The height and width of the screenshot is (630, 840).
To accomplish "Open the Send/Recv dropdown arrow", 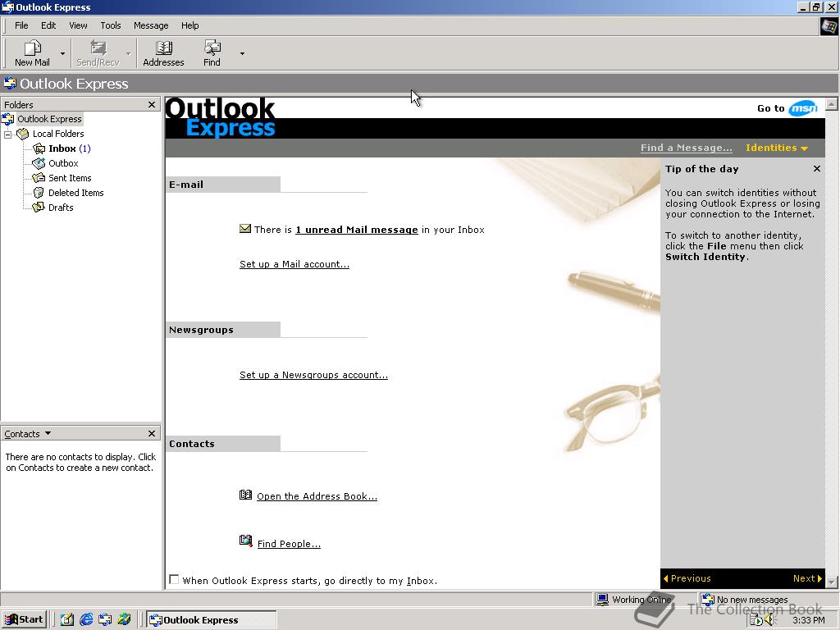I will tap(129, 53).
